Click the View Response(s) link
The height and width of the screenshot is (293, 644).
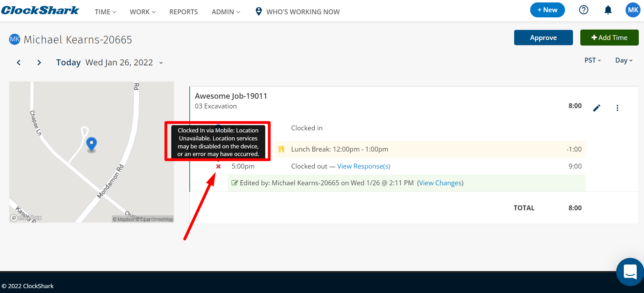click(363, 166)
